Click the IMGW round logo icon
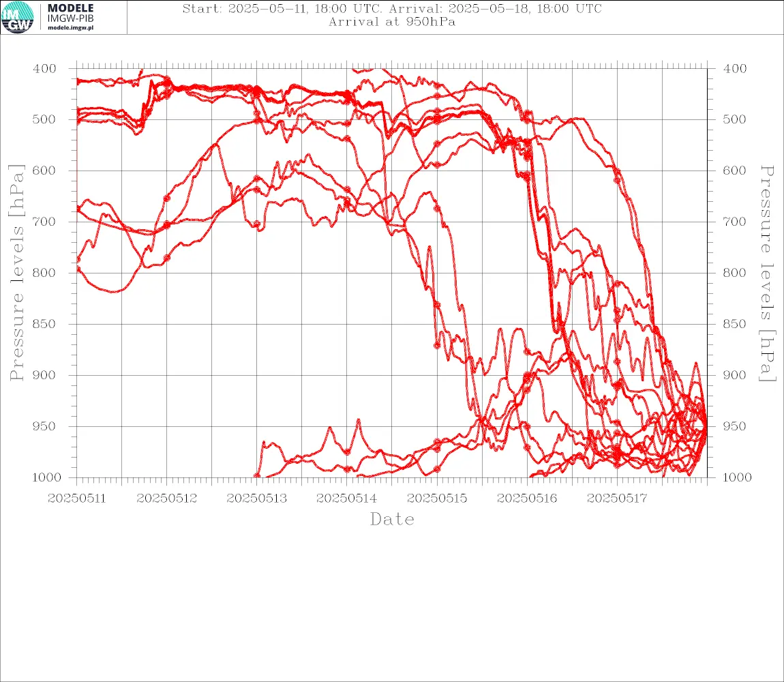 [18, 18]
